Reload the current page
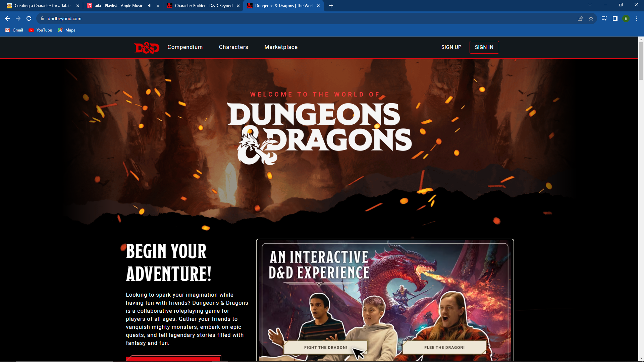644x362 pixels. pos(29,18)
